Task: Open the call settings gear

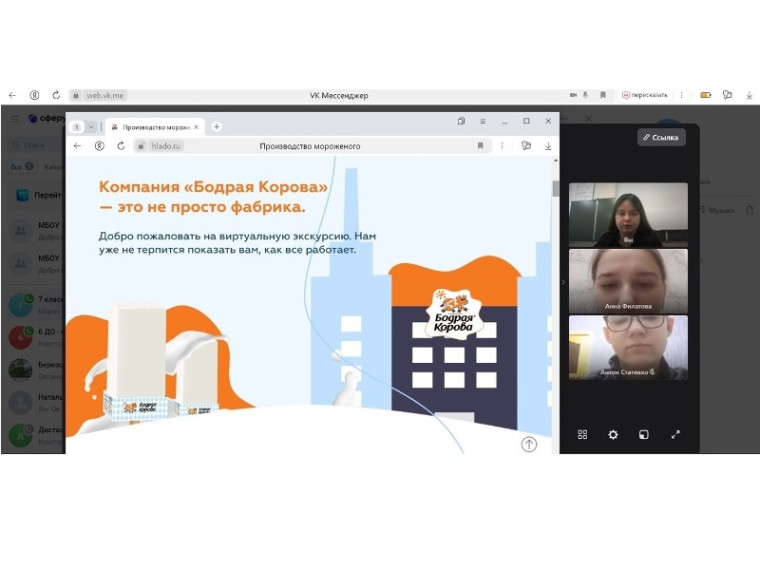Action: pyautogui.click(x=613, y=434)
